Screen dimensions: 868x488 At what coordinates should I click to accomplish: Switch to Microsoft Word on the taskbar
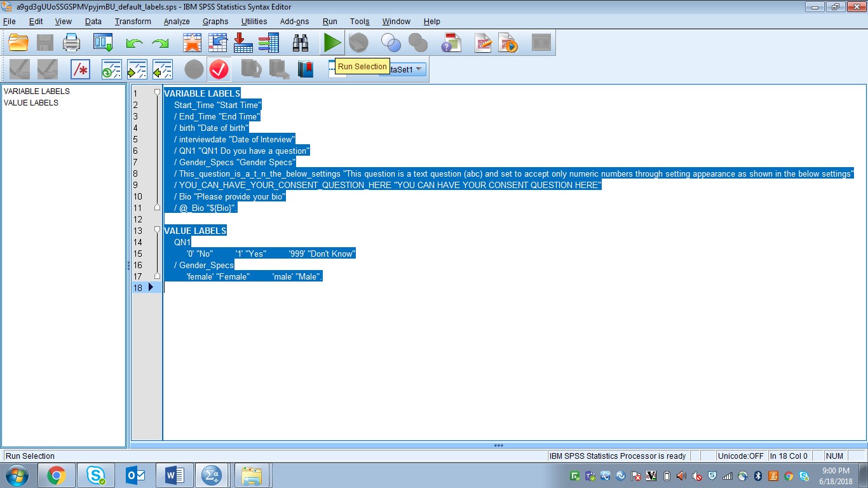(173, 475)
